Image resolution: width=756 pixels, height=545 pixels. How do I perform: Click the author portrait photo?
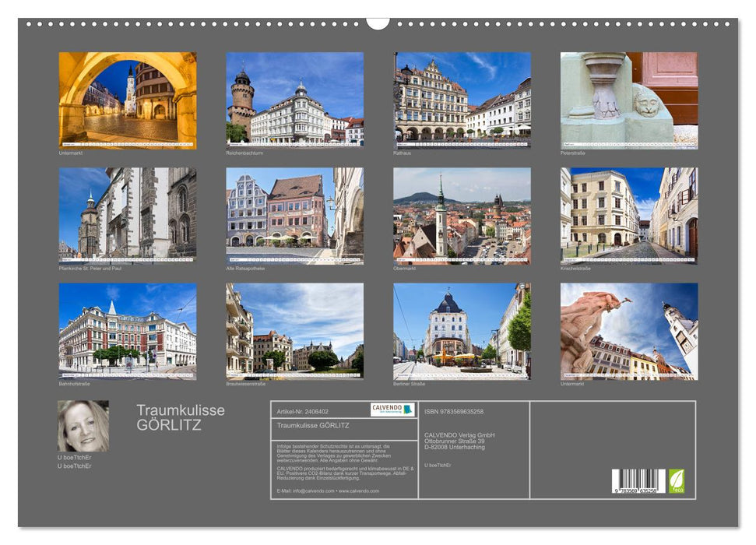coord(83,426)
